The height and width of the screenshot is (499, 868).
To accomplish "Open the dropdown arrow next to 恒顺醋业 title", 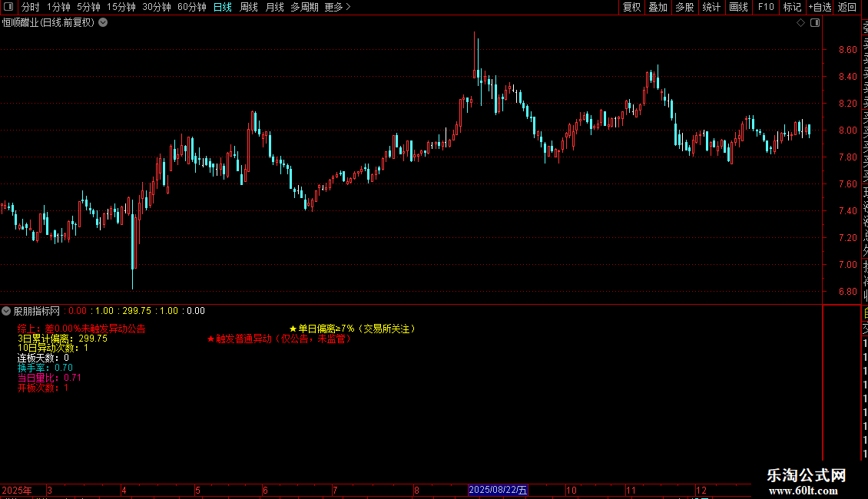I will [x=103, y=23].
